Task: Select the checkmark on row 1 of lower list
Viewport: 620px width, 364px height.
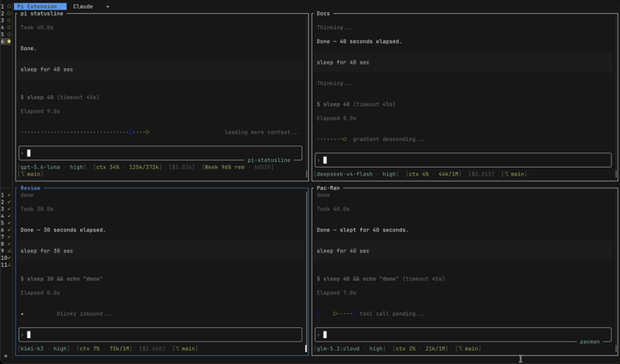Action: [x=9, y=194]
